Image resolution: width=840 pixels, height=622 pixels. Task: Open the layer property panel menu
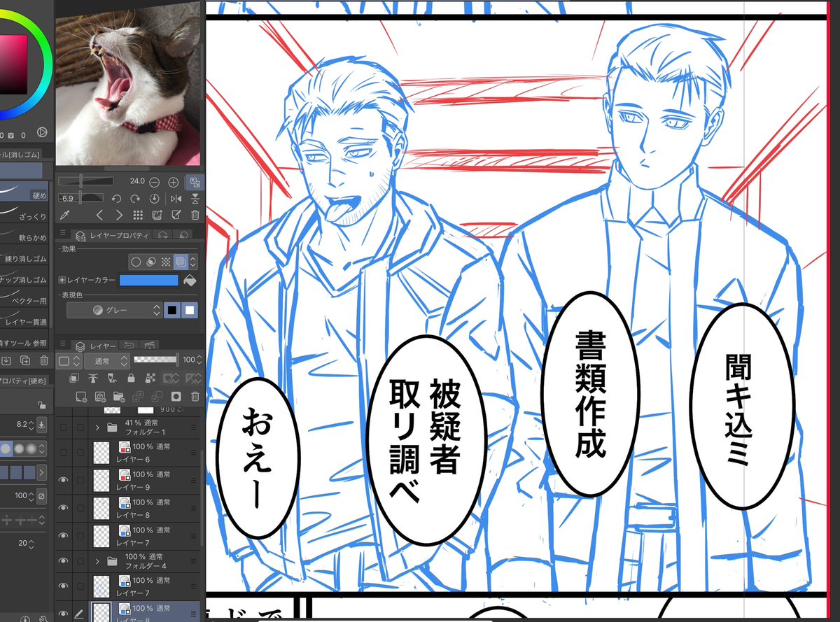(x=63, y=233)
